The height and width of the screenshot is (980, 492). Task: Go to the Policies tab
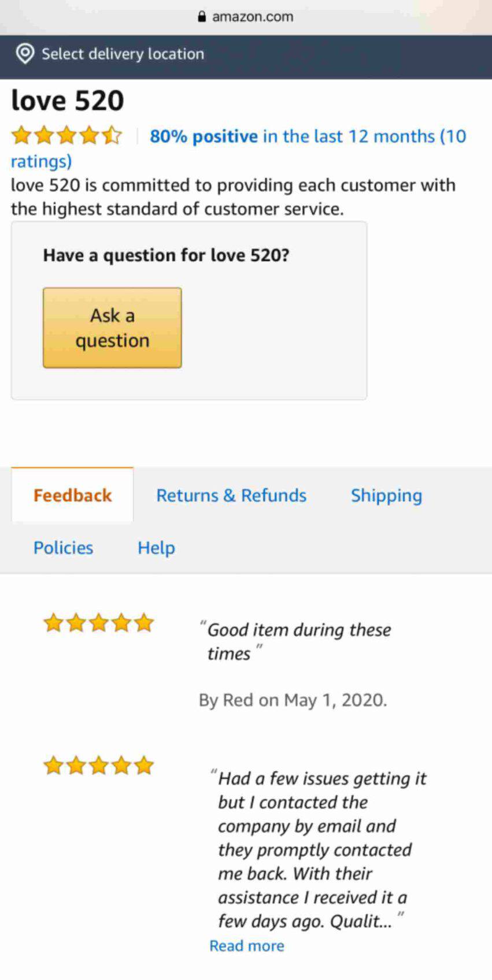point(63,547)
